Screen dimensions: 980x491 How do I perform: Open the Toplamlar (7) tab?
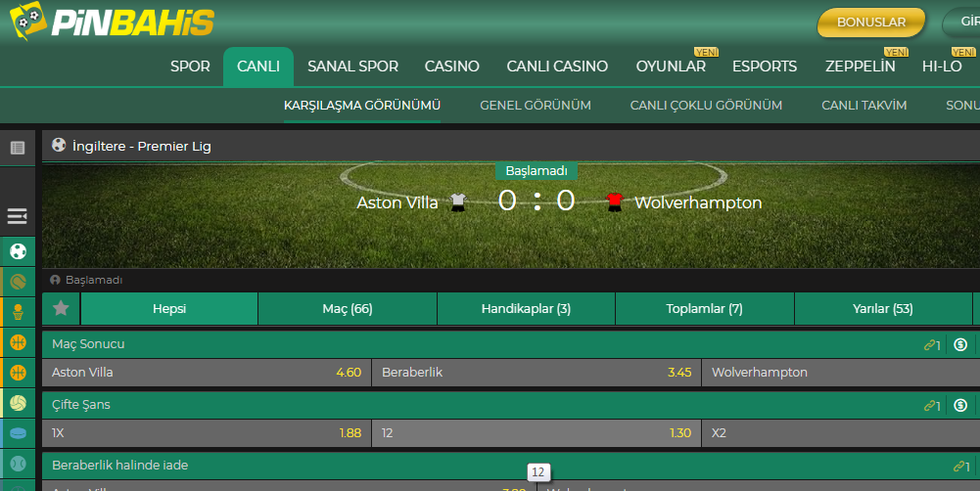point(704,309)
